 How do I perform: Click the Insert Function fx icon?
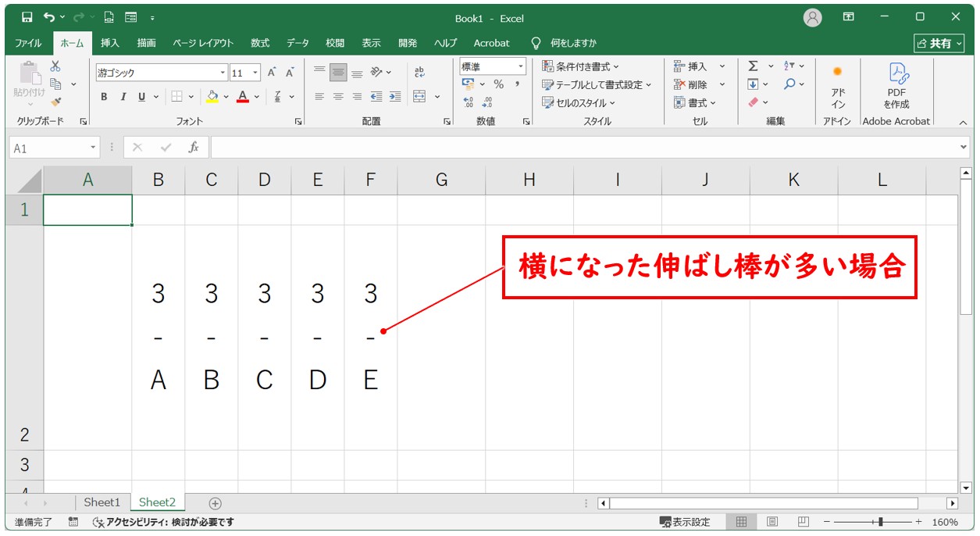coord(194,147)
